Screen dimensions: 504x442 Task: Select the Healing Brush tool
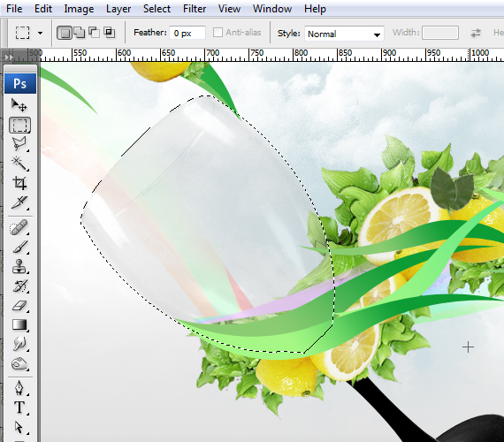point(19,227)
